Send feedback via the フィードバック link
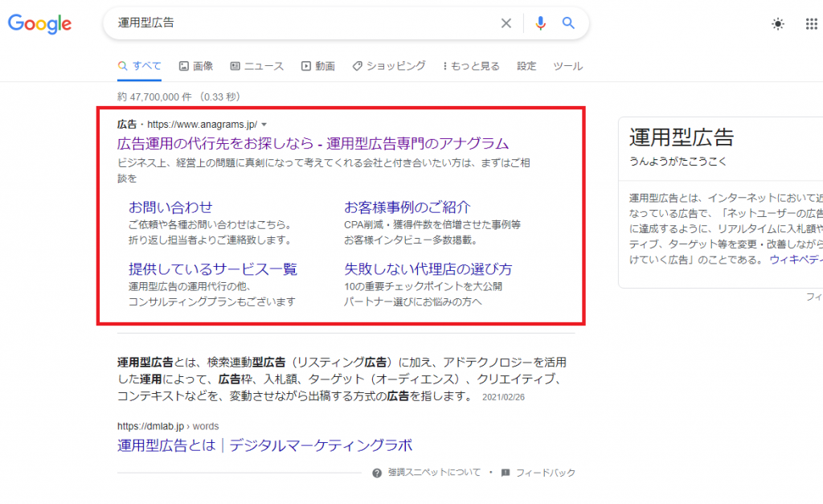 pyautogui.click(x=546, y=473)
